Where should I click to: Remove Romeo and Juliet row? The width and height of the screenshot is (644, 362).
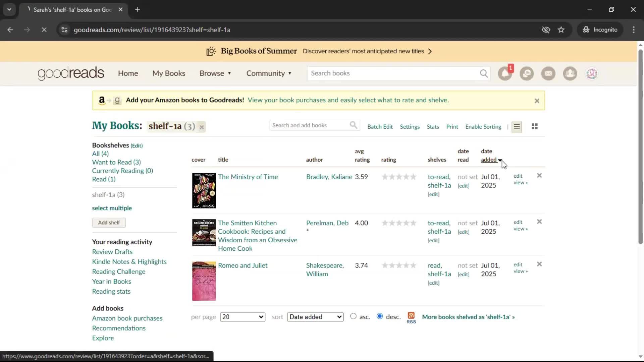click(x=539, y=264)
